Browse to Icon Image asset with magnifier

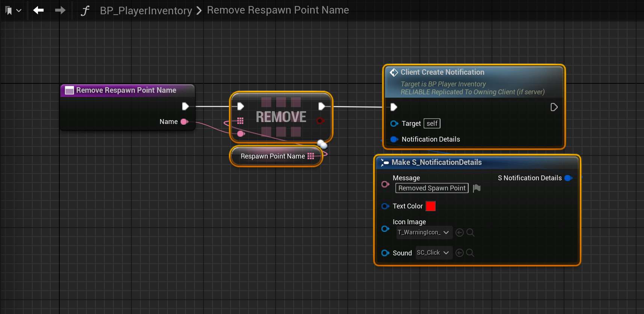coord(470,232)
